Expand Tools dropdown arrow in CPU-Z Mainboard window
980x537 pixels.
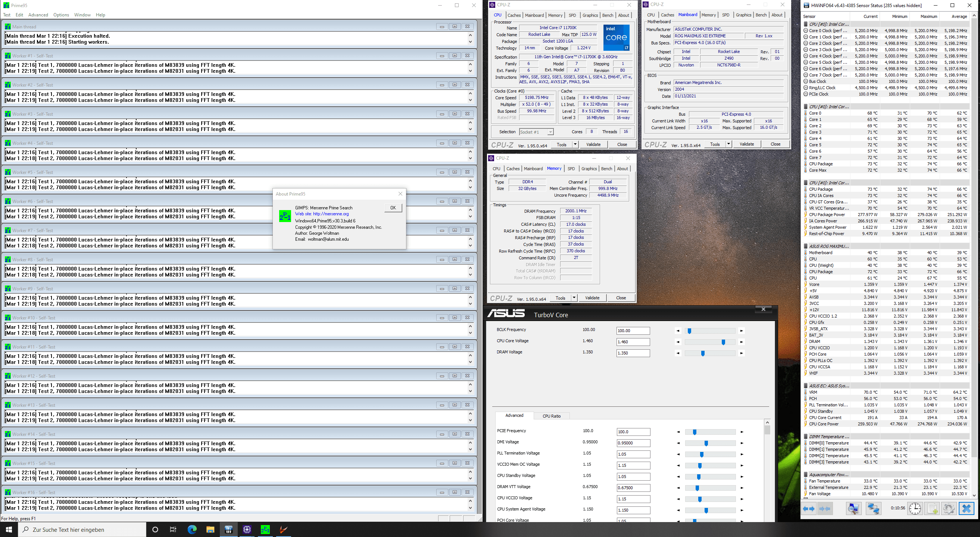point(728,144)
